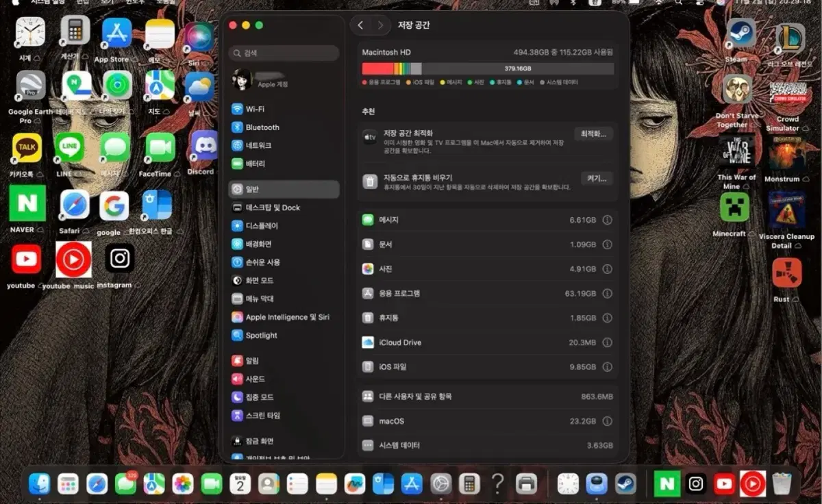Show info for 응용 프로그램 storage row

click(x=607, y=294)
